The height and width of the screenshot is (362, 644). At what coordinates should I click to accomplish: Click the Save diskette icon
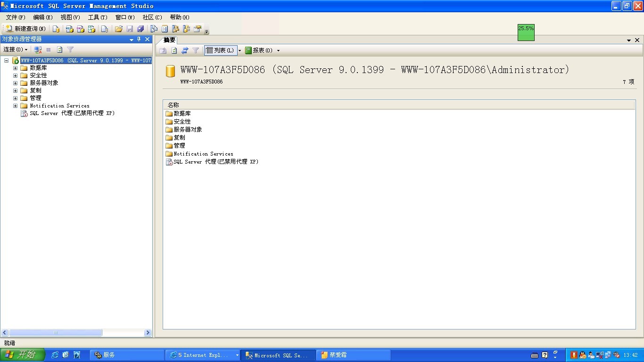click(130, 29)
